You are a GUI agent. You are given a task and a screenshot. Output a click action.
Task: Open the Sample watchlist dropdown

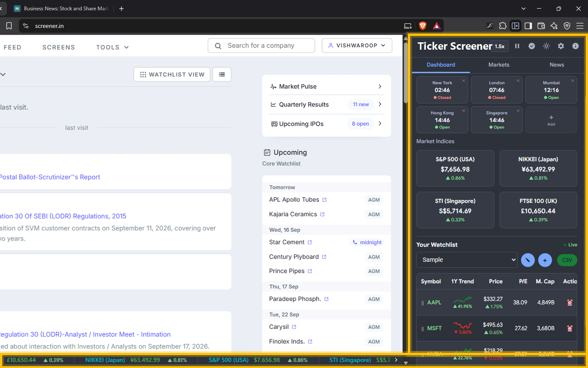click(x=467, y=260)
